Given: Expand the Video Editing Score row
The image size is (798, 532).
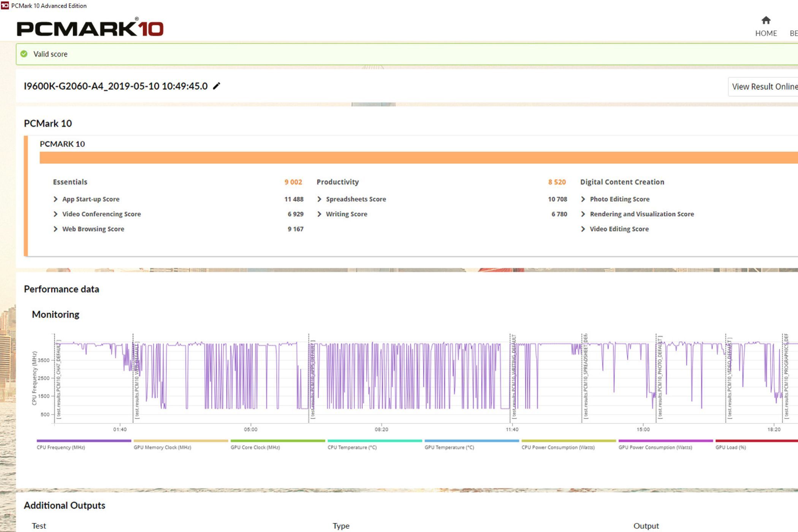Looking at the screenshot, I should 583,229.
